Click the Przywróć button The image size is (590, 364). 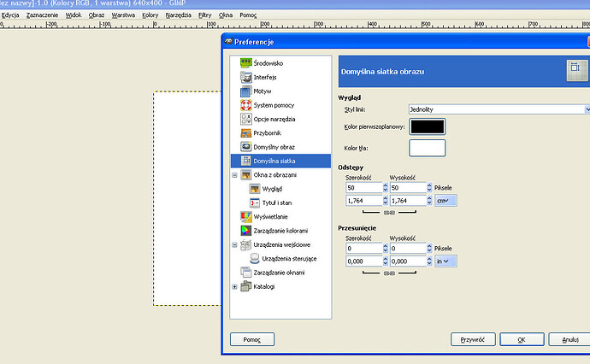(x=473, y=339)
